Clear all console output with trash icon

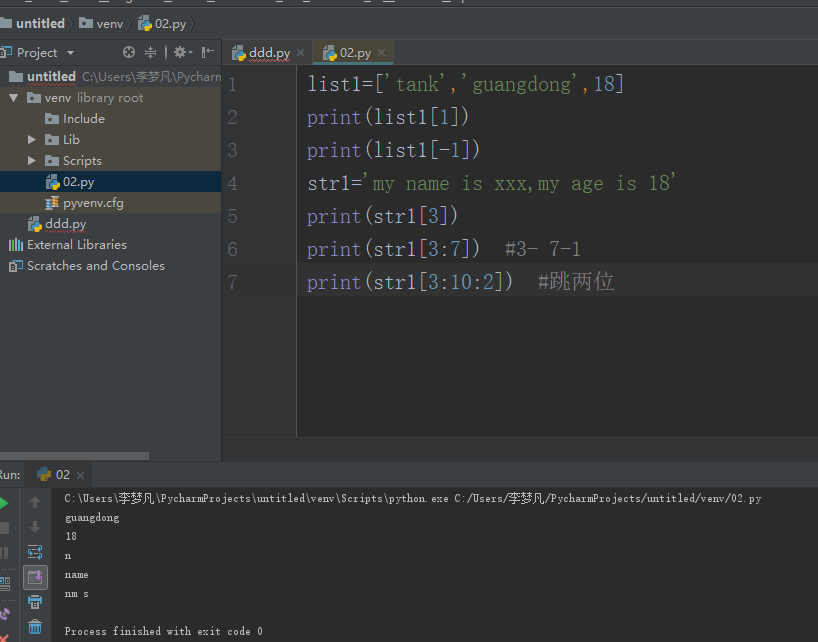point(35,627)
